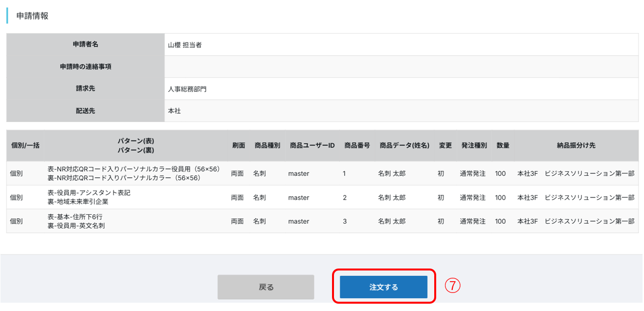644x311 pixels.
Task: Click the 申請者名 value 山櫻 担当者
Action: pos(185,45)
